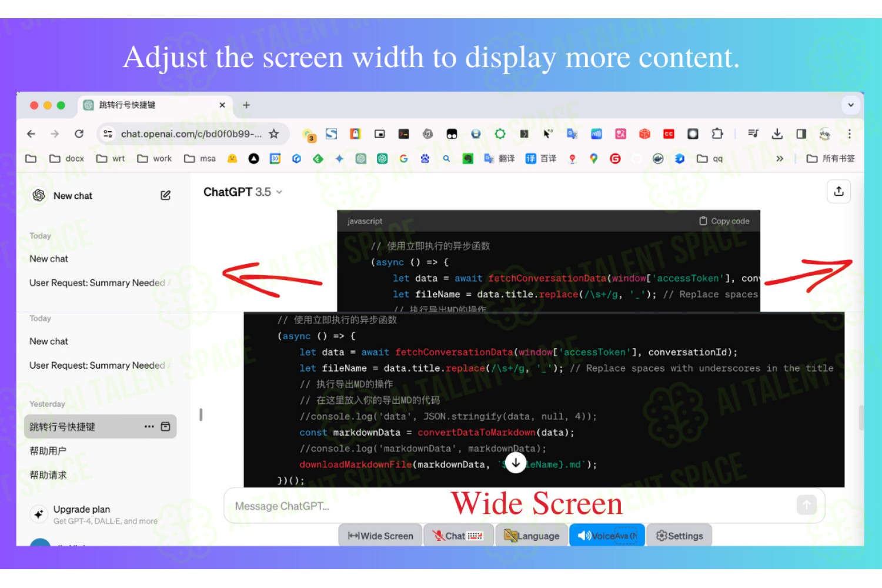882x588 pixels.
Task: Click the red CC extension icon
Action: [669, 134]
